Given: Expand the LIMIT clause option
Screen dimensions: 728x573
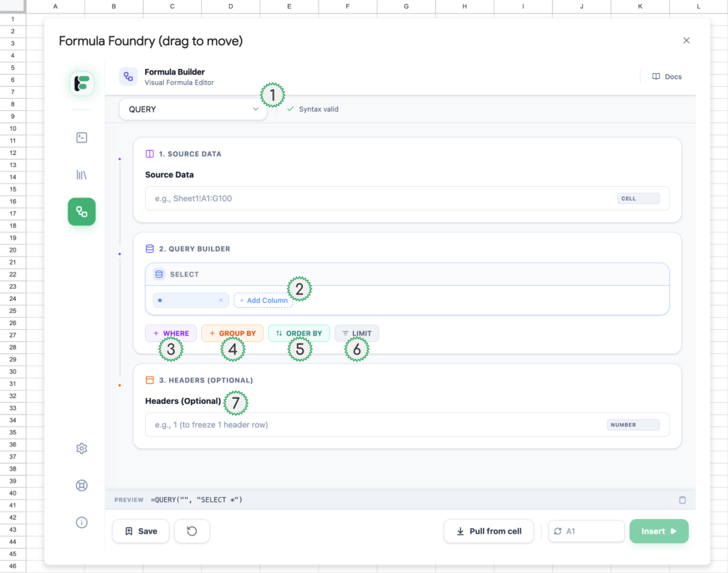Looking at the screenshot, I should click(x=357, y=333).
